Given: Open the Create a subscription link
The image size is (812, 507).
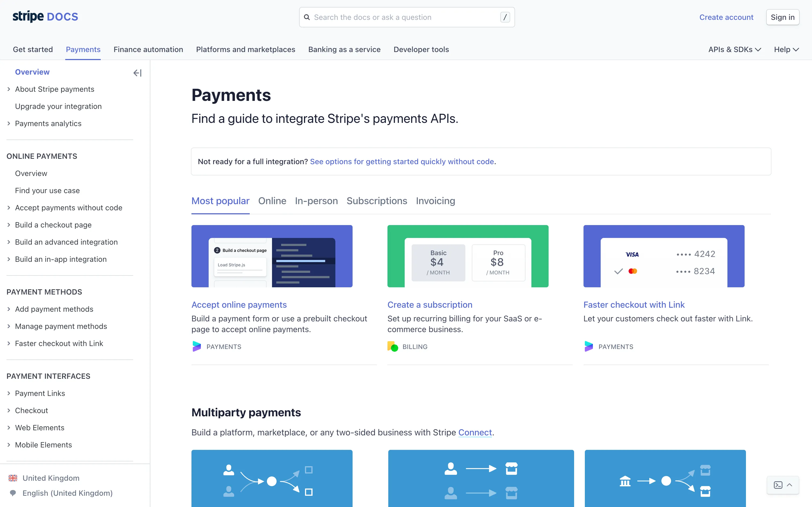Looking at the screenshot, I should pyautogui.click(x=429, y=304).
